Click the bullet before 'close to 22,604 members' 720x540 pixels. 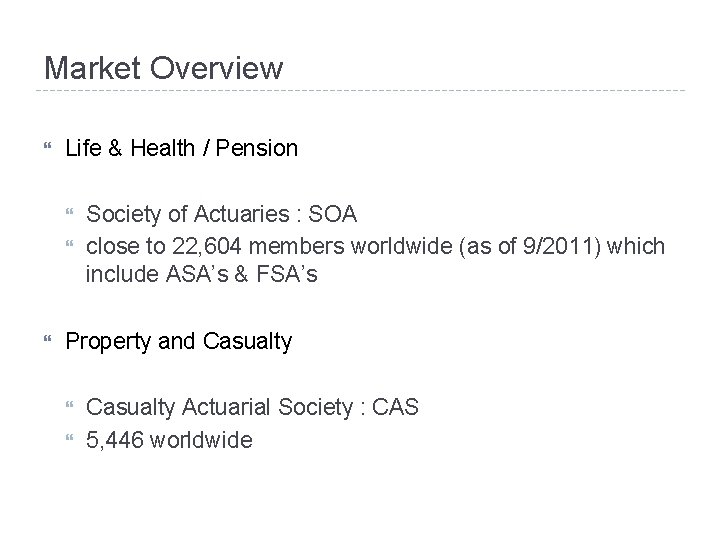pyautogui.click(x=68, y=244)
